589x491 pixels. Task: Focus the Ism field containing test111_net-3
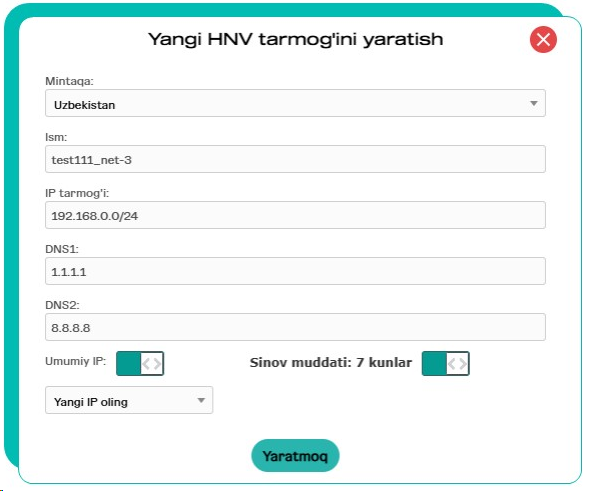(295, 159)
